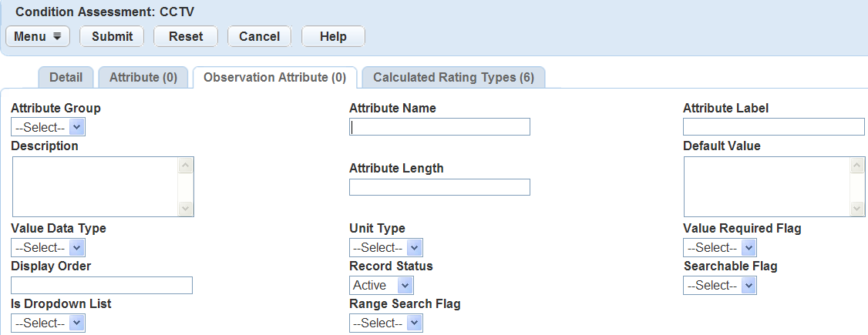Open the Record Status dropdown showing Active
Viewport: 868px width, 335px height.
pos(381,286)
